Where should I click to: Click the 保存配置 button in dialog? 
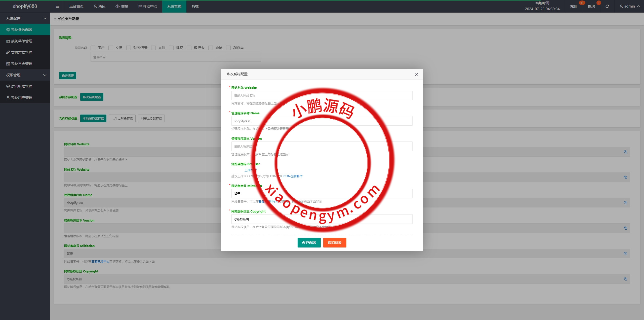click(309, 243)
